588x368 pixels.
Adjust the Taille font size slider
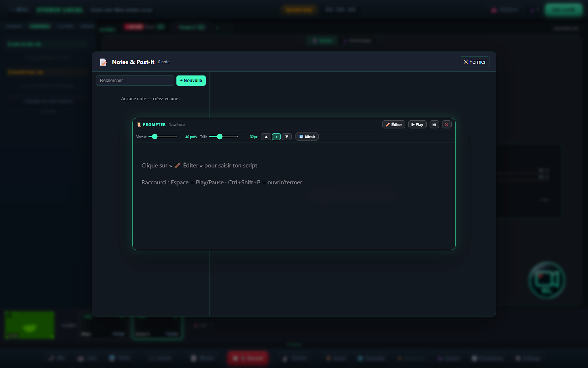click(x=223, y=137)
